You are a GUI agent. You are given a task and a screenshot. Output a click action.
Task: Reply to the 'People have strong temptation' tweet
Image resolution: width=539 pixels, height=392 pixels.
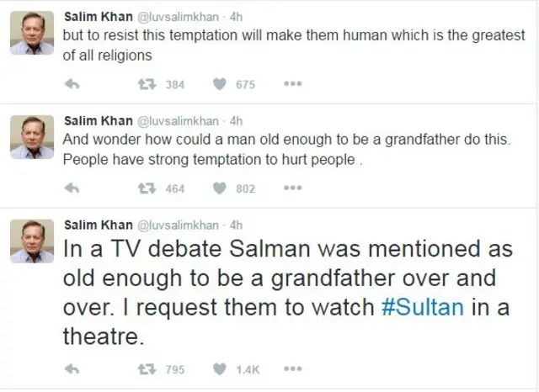[72, 188]
